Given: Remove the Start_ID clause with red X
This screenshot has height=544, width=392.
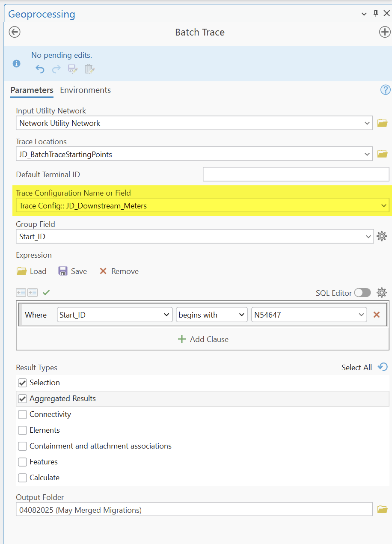Looking at the screenshot, I should pyautogui.click(x=376, y=314).
